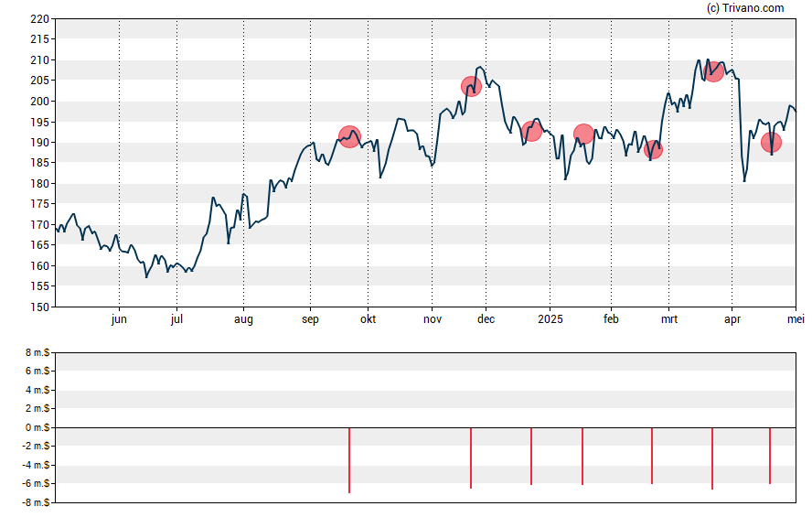
Task: Click the 'feb' axis label
Action: click(x=611, y=319)
